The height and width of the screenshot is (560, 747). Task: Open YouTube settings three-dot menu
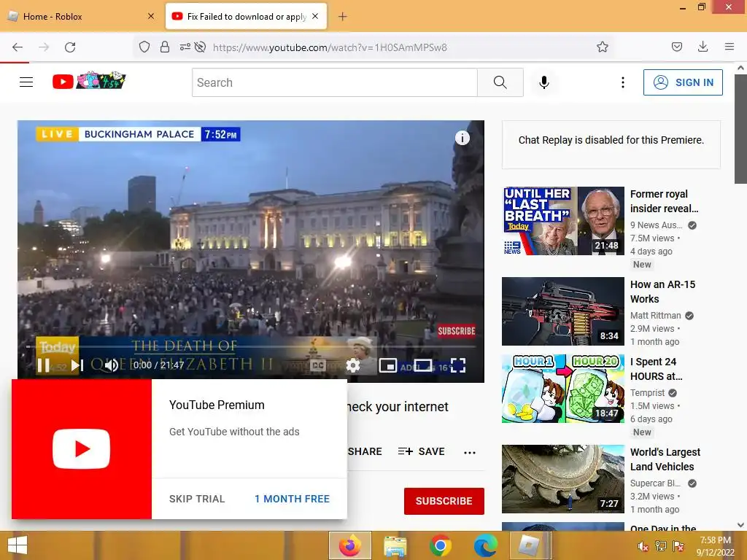(623, 82)
